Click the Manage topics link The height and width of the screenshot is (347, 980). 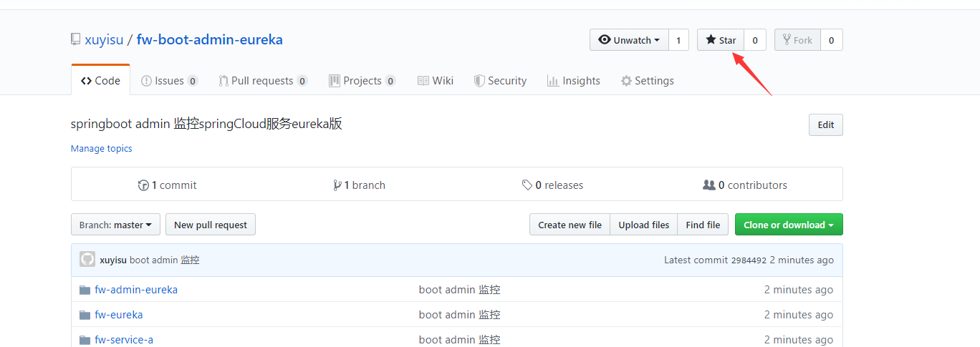102,149
